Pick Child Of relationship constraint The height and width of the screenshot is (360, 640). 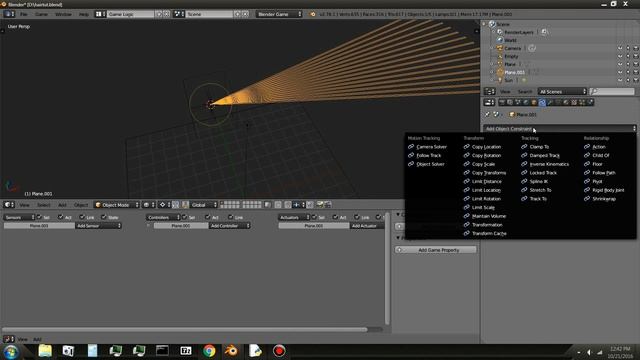pyautogui.click(x=596, y=156)
